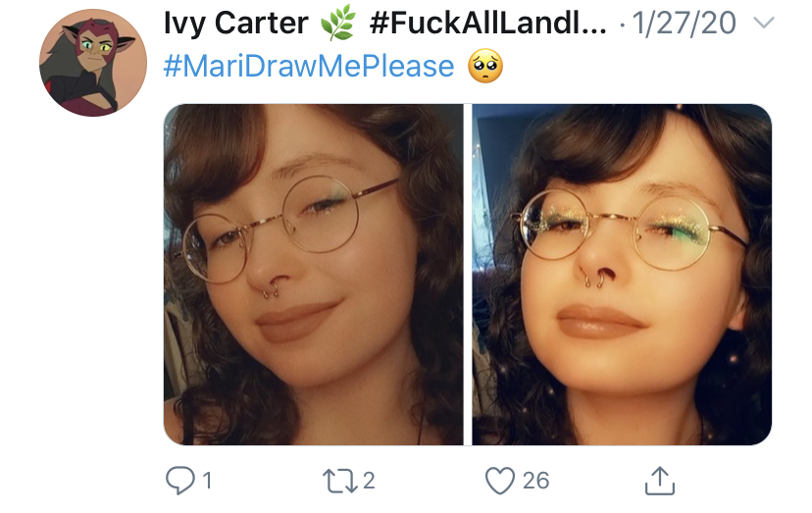Click the white divider between the photos

pyautogui.click(x=468, y=275)
